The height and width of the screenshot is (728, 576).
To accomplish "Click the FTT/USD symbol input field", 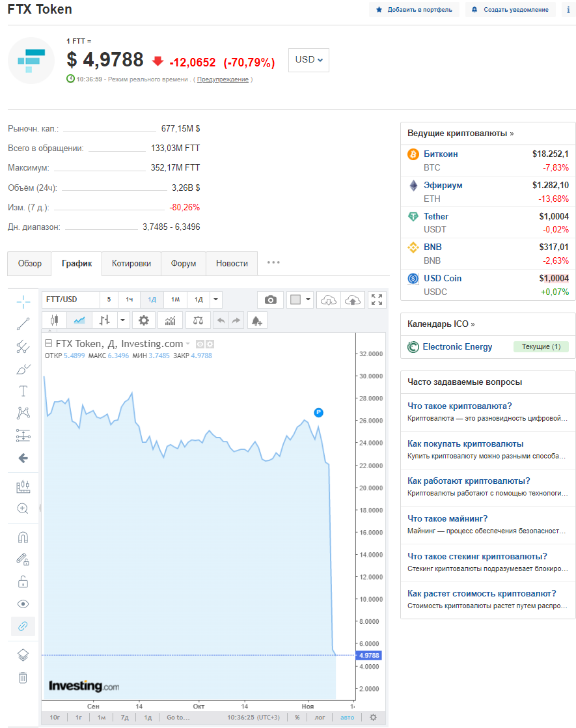I will tap(70, 300).
